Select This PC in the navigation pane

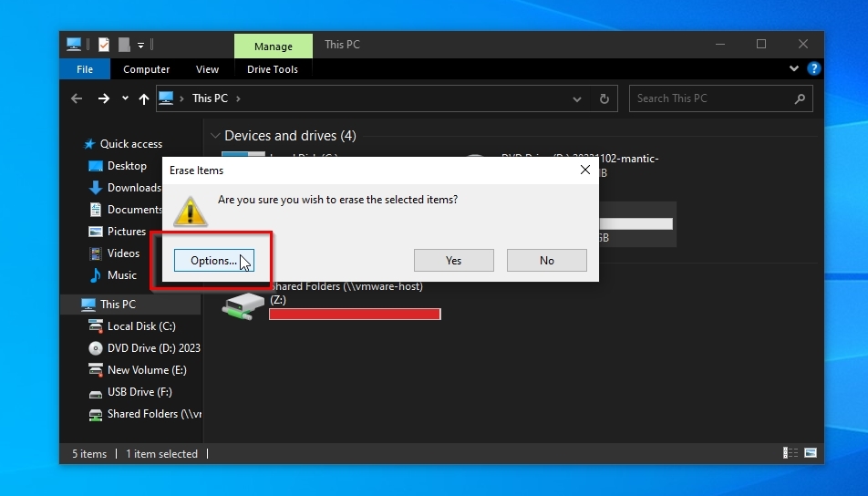click(118, 304)
